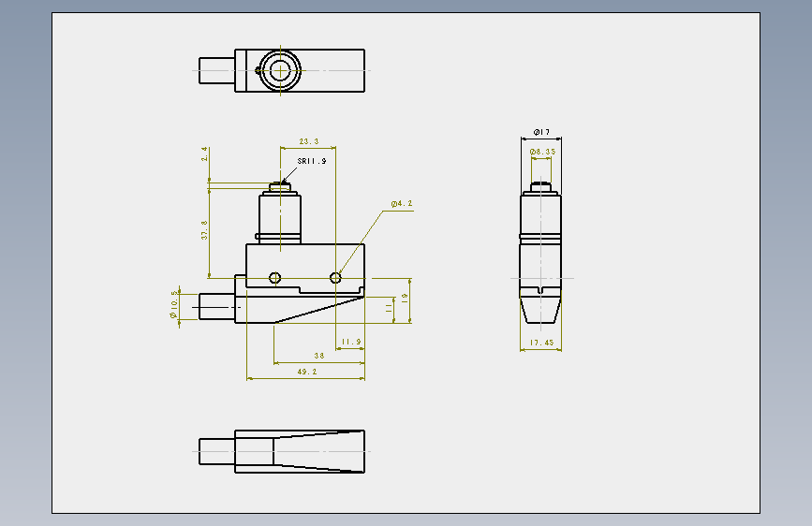Image resolution: width=812 pixels, height=526 pixels.
Task: Pick the 11 height dimension text
Action: [x=389, y=308]
